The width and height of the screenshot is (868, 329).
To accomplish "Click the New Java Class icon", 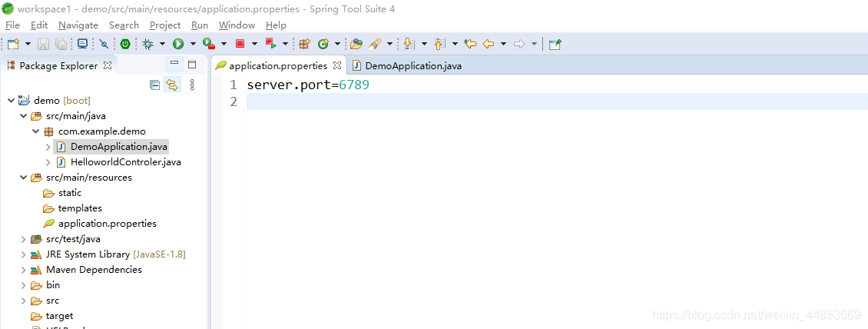I will point(323,44).
